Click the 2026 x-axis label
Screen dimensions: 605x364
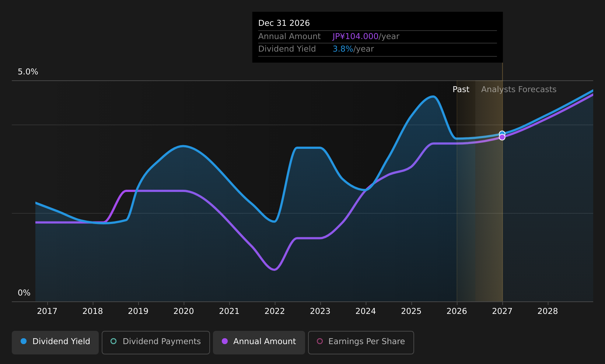pyautogui.click(x=457, y=311)
